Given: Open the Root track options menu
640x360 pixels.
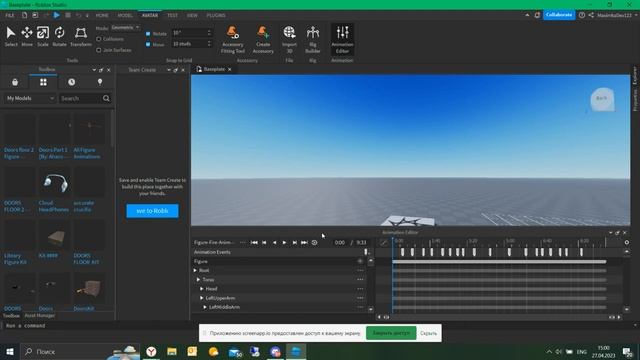Looking at the screenshot, I should (360, 270).
